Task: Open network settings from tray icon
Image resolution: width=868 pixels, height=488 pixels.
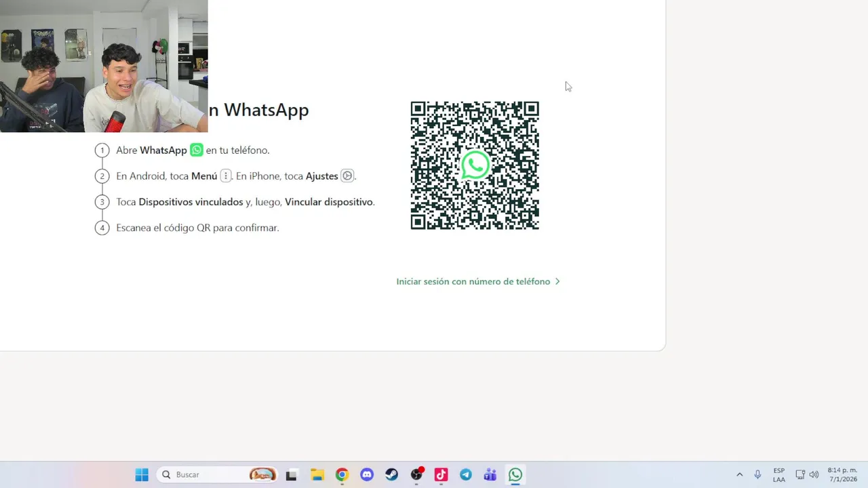Action: coord(800,474)
